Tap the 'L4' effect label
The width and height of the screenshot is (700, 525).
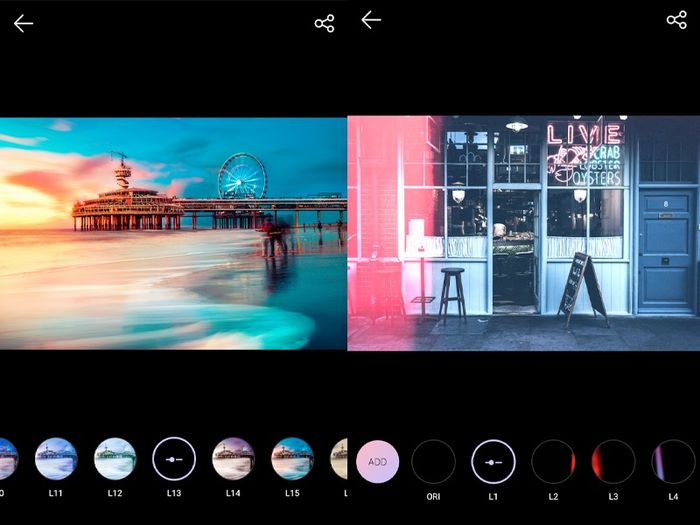(x=673, y=496)
